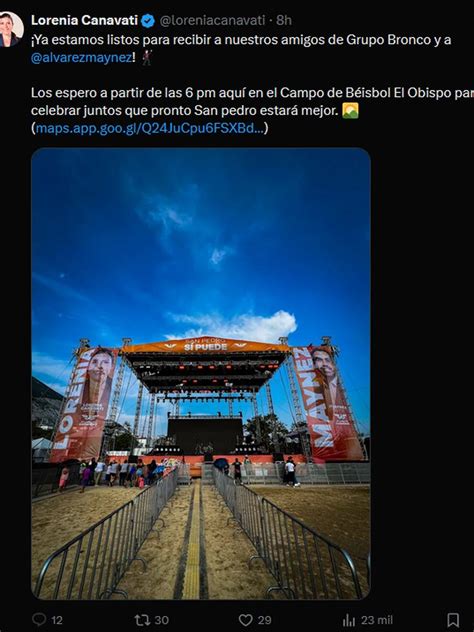474x632 pixels.
Task: Click the sunrise emoji after 'mejor'
Action: click(x=350, y=110)
